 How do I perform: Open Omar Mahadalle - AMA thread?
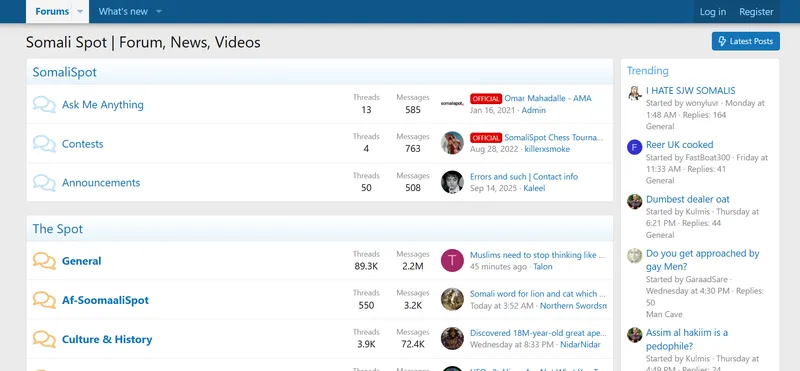tap(548, 98)
